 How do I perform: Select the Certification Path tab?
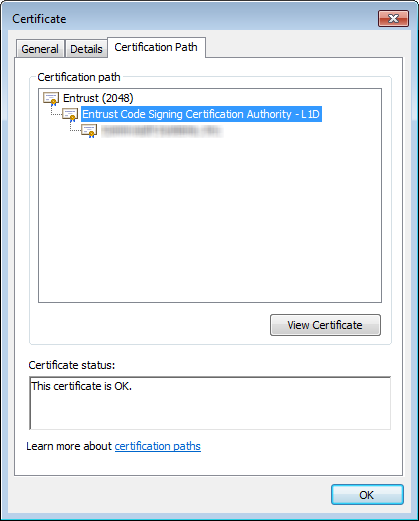tap(156, 47)
